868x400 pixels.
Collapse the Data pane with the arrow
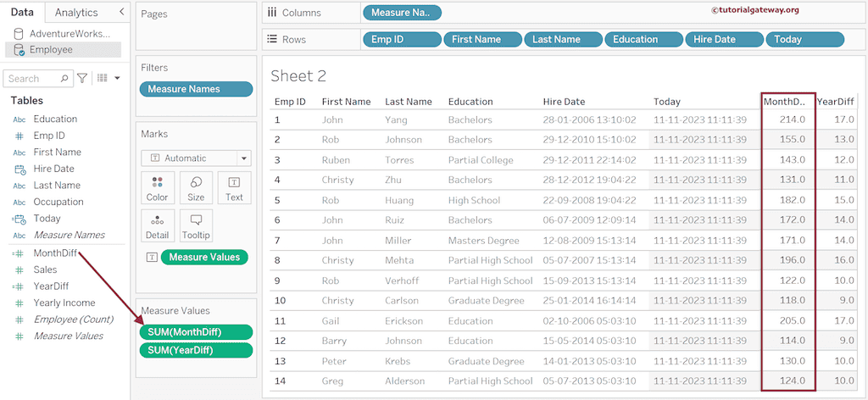click(x=122, y=12)
